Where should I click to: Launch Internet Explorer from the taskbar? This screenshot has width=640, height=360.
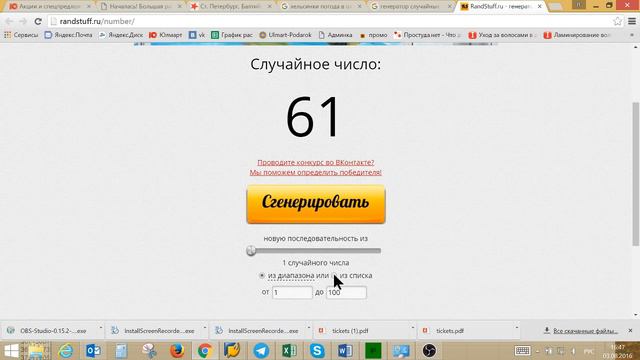[66, 351]
